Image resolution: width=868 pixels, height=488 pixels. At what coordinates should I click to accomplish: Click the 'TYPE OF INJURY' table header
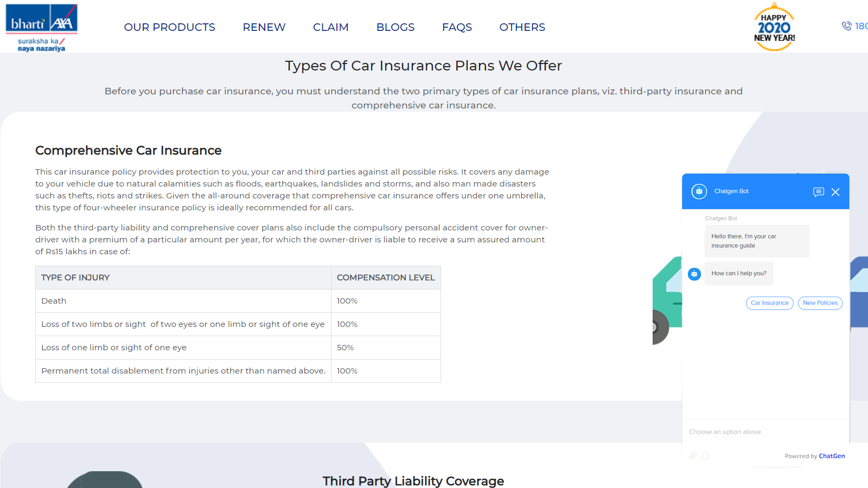pyautogui.click(x=183, y=278)
